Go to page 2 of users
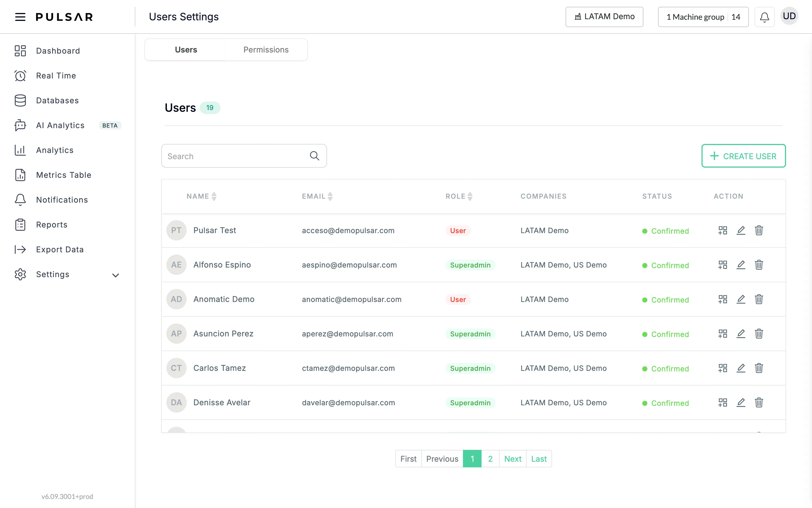This screenshot has height=508, width=812. click(490, 459)
